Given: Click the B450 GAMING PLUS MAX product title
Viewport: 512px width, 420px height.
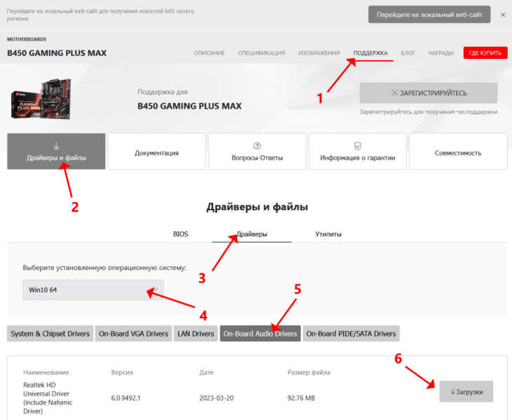Looking at the screenshot, I should pos(57,53).
